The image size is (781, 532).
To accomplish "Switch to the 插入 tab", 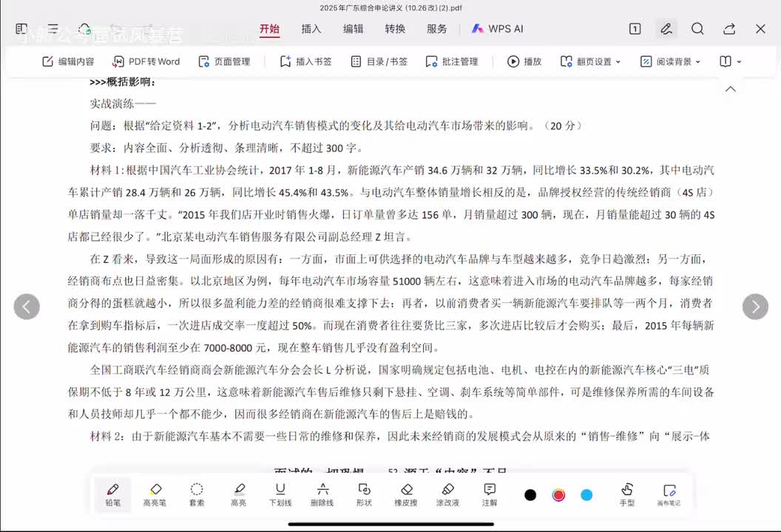I will (311, 29).
